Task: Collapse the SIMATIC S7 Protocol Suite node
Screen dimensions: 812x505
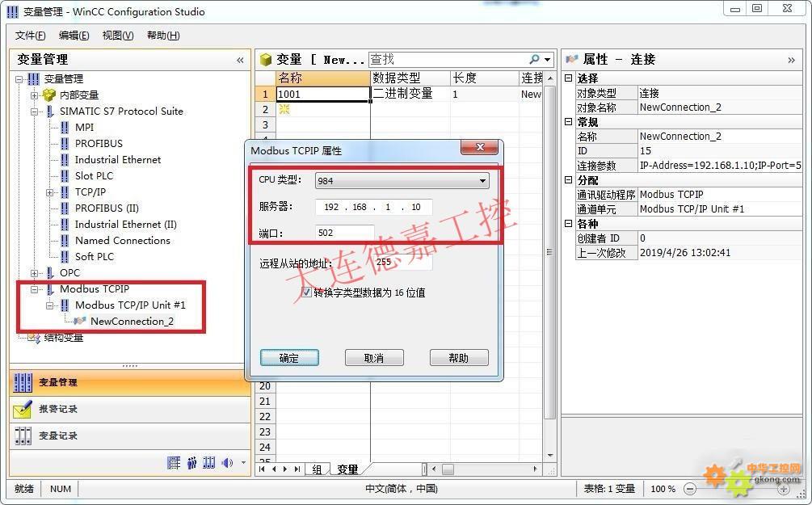Action: [35, 112]
